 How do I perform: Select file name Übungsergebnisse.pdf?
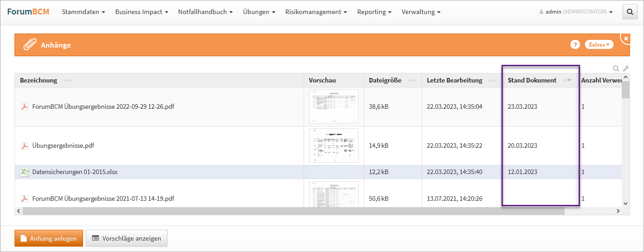pos(64,146)
